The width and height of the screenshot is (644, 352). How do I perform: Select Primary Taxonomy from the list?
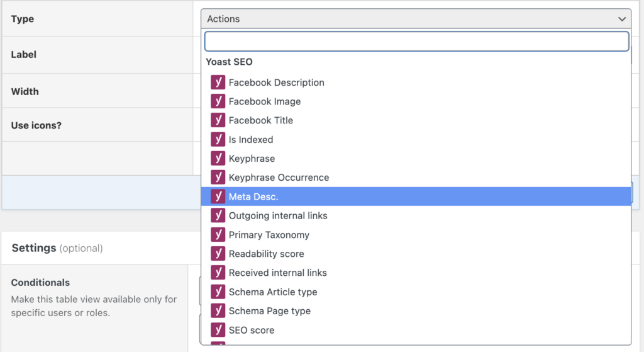(x=416, y=234)
